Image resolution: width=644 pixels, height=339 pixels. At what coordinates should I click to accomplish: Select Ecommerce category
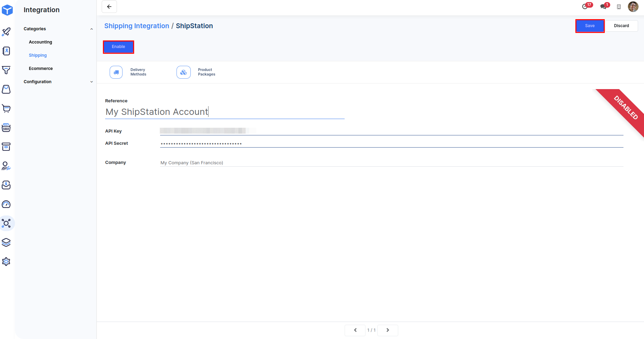(41, 69)
